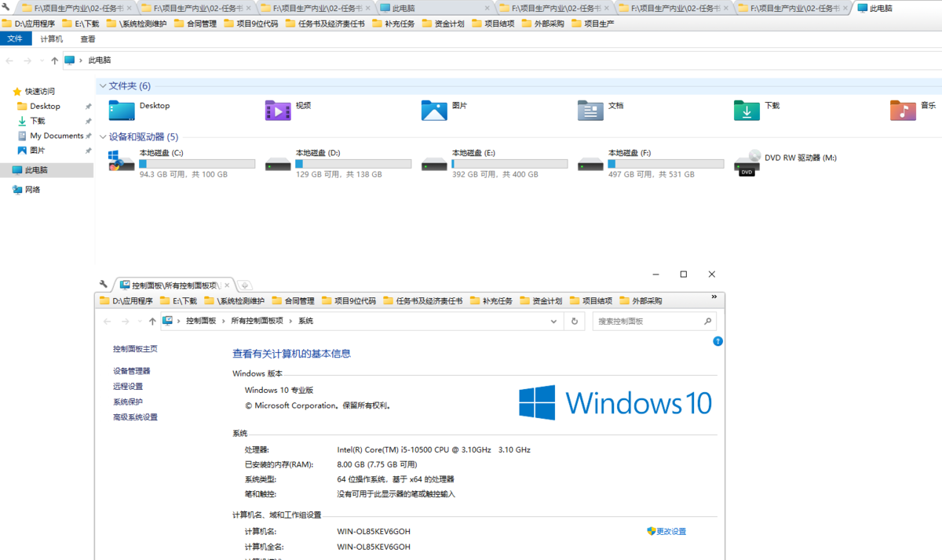Viewport: 942px width, 560px height.
Task: Open the 系统保护 link
Action: (x=128, y=402)
